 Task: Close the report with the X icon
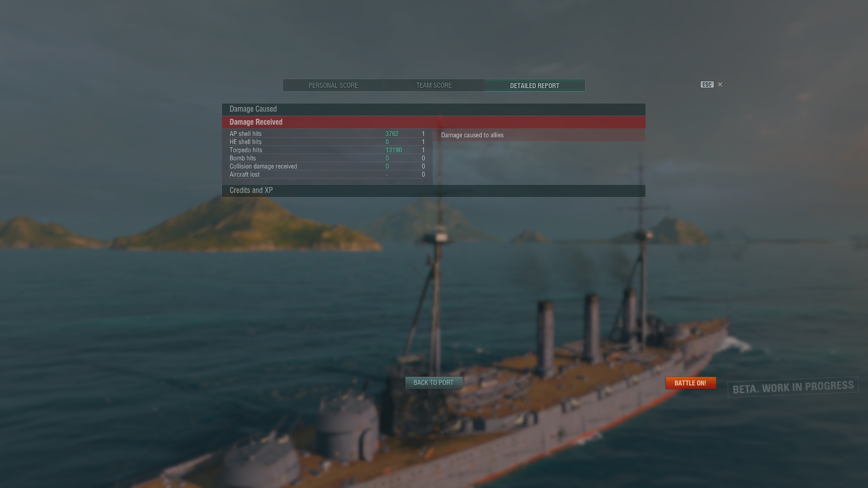pos(720,84)
